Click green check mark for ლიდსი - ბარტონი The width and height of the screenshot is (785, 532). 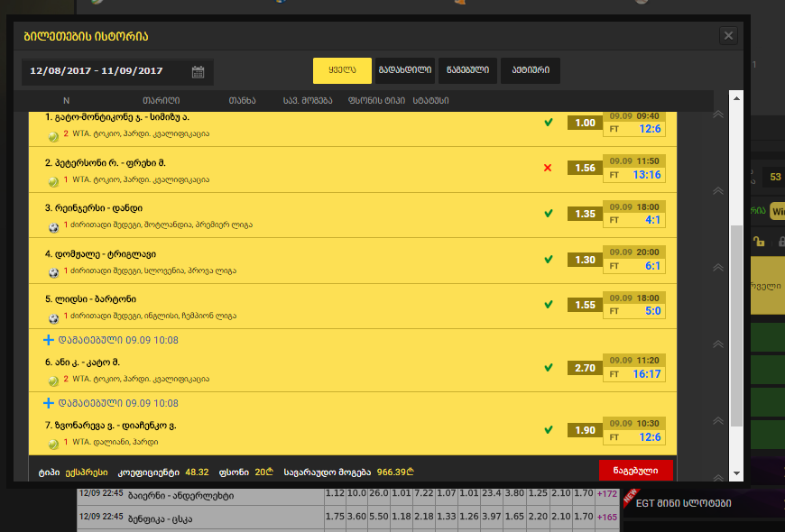click(549, 304)
